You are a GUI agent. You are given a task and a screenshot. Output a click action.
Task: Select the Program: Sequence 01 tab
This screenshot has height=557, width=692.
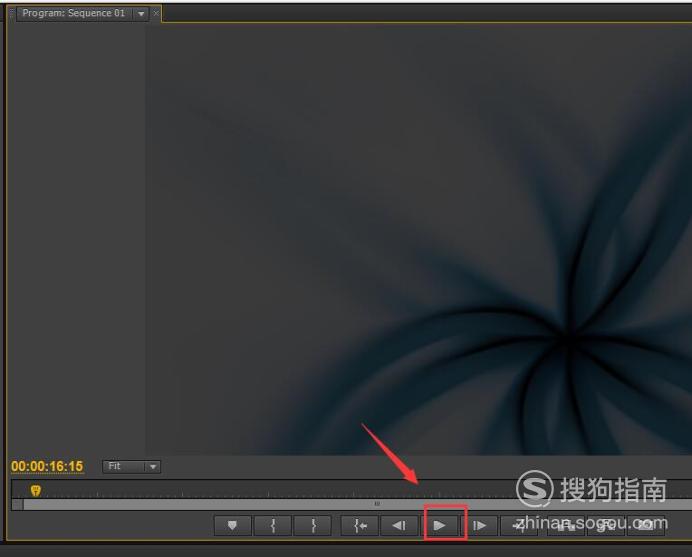74,13
